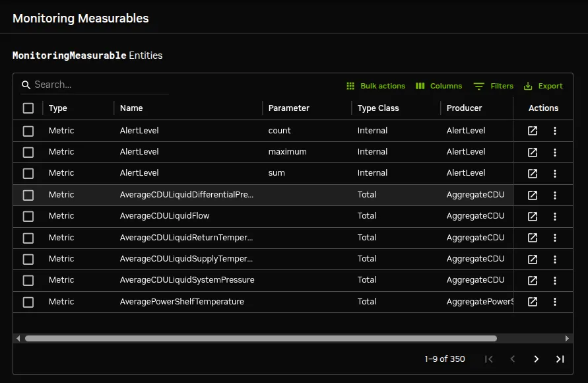Viewport: 588px width, 383px height.
Task: Click the '1–9 of 350' pagination text
Action: click(x=445, y=359)
